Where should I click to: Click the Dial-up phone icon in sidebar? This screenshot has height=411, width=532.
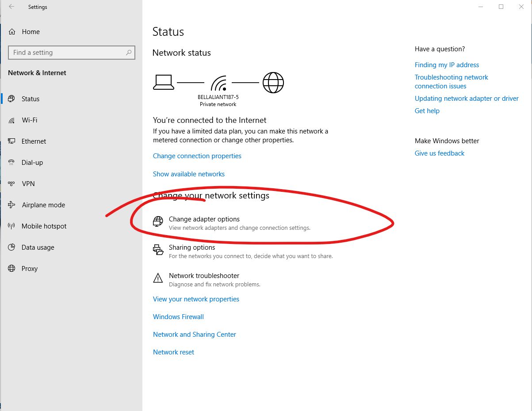pos(12,163)
